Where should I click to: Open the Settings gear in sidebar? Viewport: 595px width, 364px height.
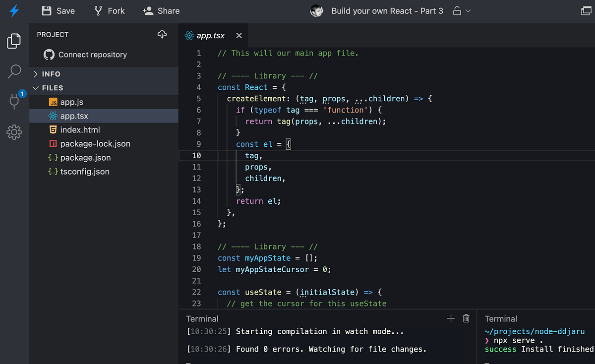[14, 132]
